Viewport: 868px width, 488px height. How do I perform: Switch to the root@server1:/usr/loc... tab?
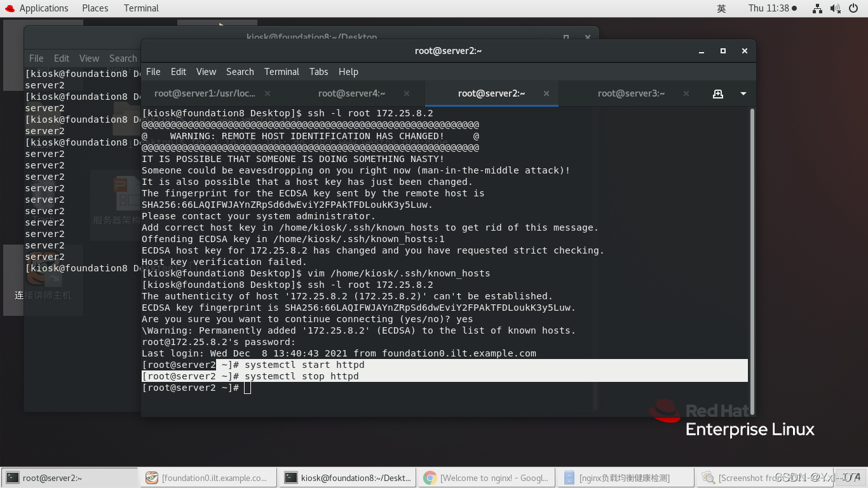[x=205, y=93]
